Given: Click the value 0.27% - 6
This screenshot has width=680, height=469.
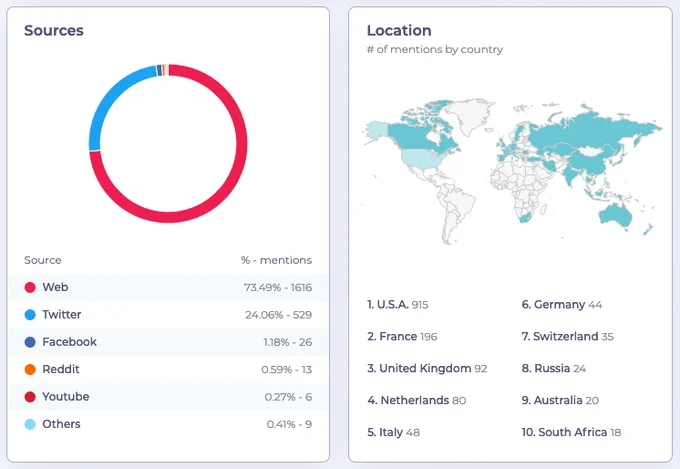Looking at the screenshot, I should pyautogui.click(x=288, y=397).
